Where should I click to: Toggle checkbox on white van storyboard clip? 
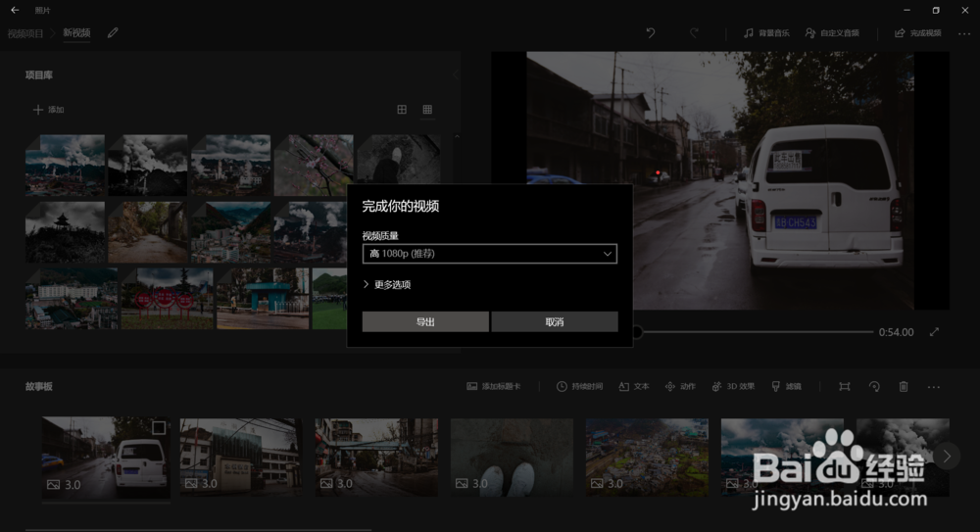(159, 427)
